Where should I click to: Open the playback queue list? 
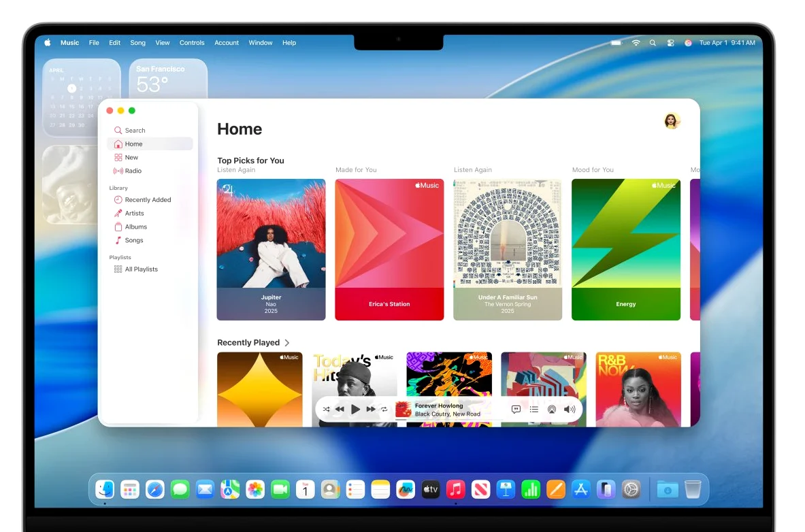[533, 409]
